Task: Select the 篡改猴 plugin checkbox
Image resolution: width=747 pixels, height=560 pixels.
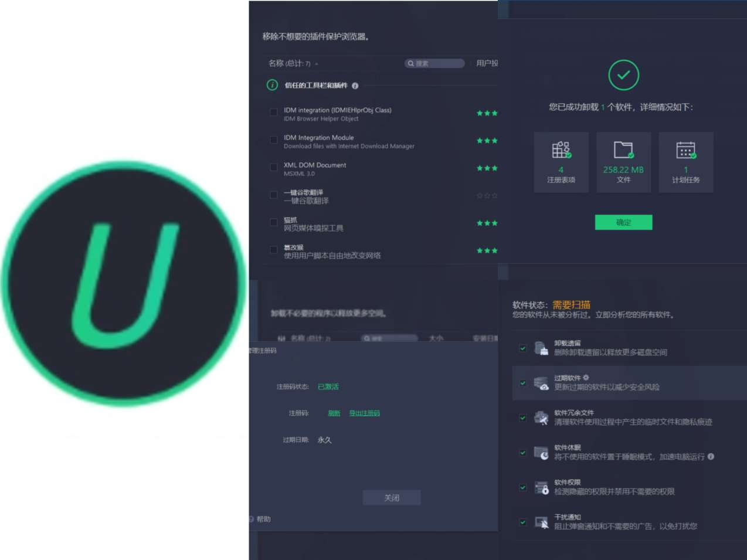Action: (273, 250)
